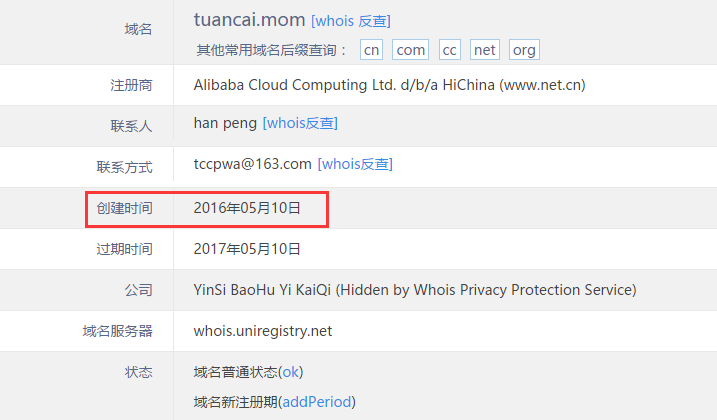Select the com domain suffix button
This screenshot has width=717, height=420.
[x=410, y=49]
